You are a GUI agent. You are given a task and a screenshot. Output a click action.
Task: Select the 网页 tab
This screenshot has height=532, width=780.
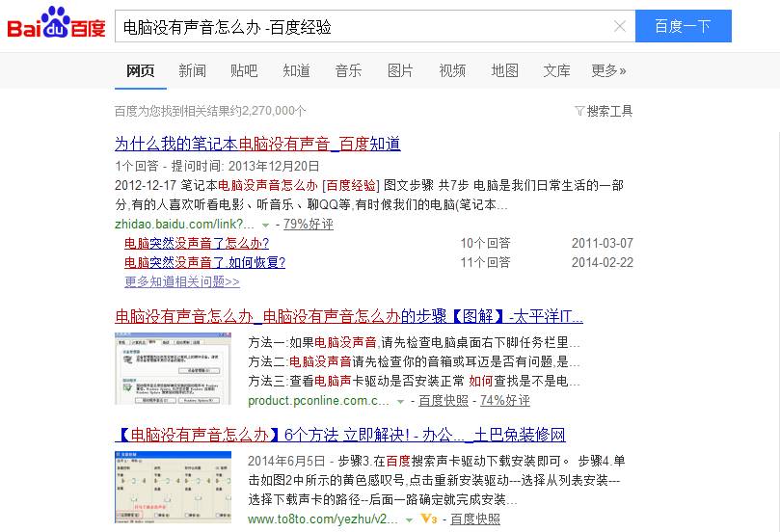click(140, 70)
